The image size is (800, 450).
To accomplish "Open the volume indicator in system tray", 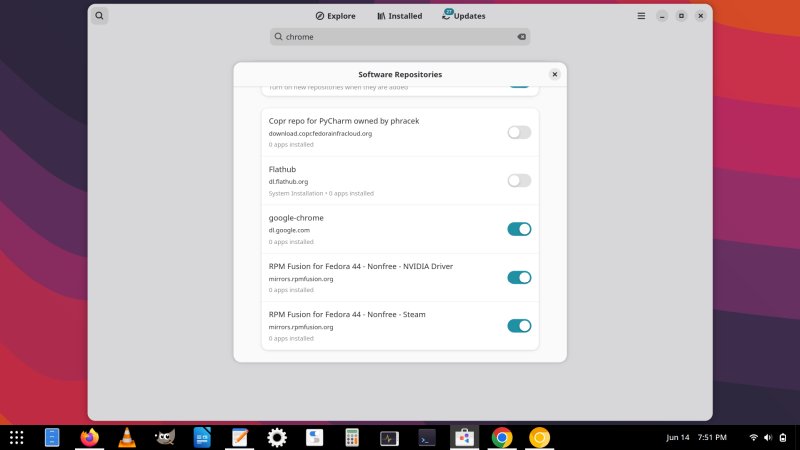I will (x=768, y=438).
